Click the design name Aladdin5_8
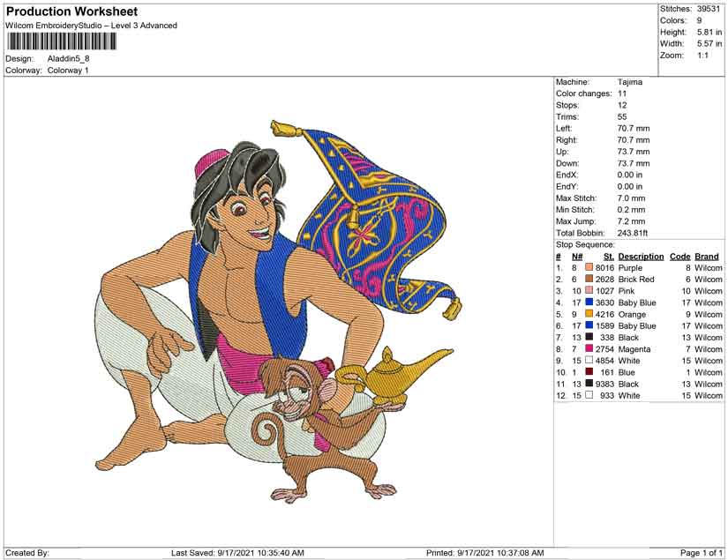This screenshot has height=560, width=728. point(68,58)
